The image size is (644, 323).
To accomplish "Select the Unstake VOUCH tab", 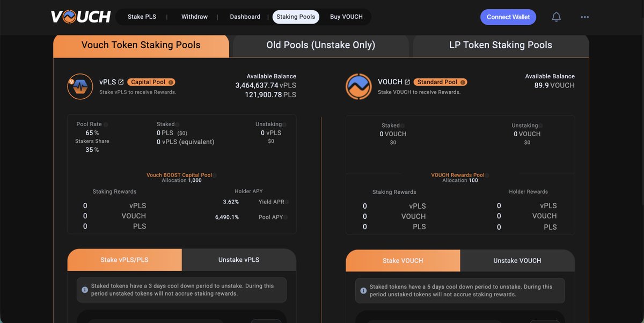I will [517, 261].
